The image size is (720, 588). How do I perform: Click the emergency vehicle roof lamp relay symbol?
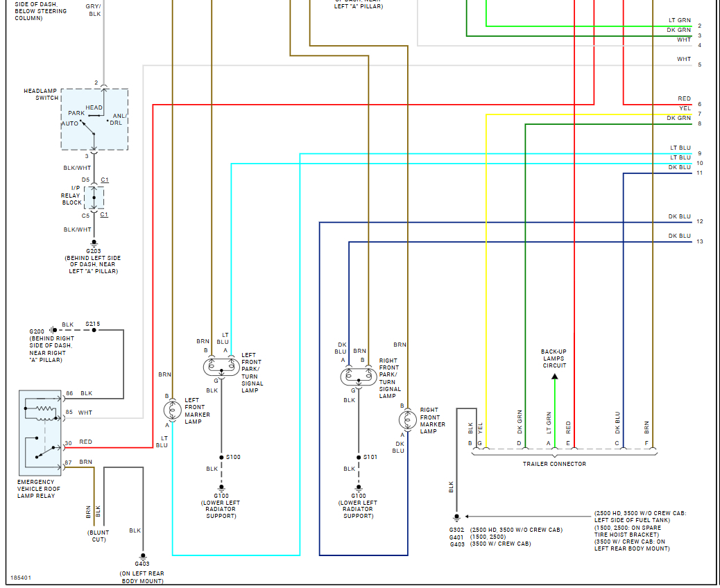(40, 433)
